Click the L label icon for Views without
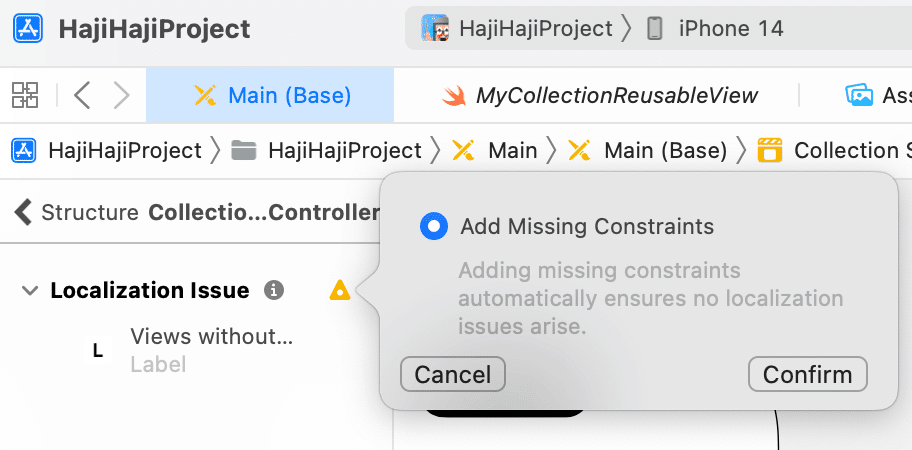912x450 pixels. pos(98,350)
